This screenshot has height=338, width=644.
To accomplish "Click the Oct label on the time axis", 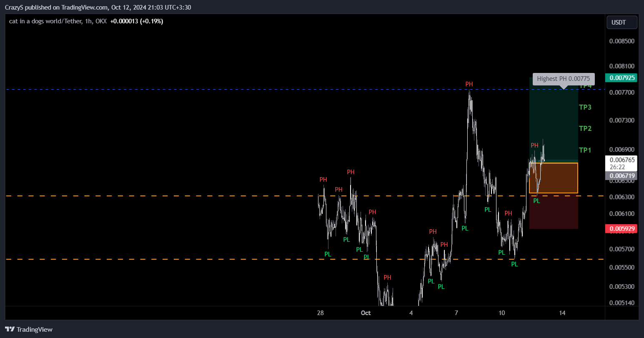I will coord(366,313).
